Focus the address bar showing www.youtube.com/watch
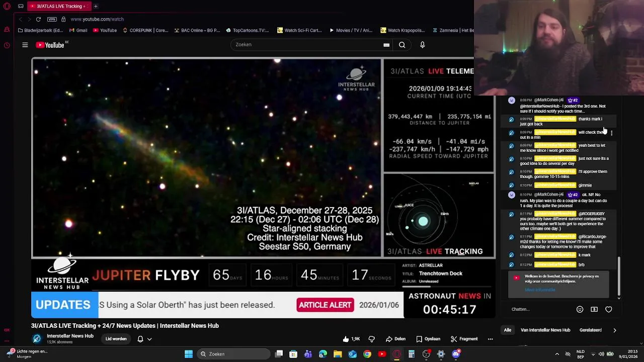Viewport: 644px width, 362px height. point(97,19)
